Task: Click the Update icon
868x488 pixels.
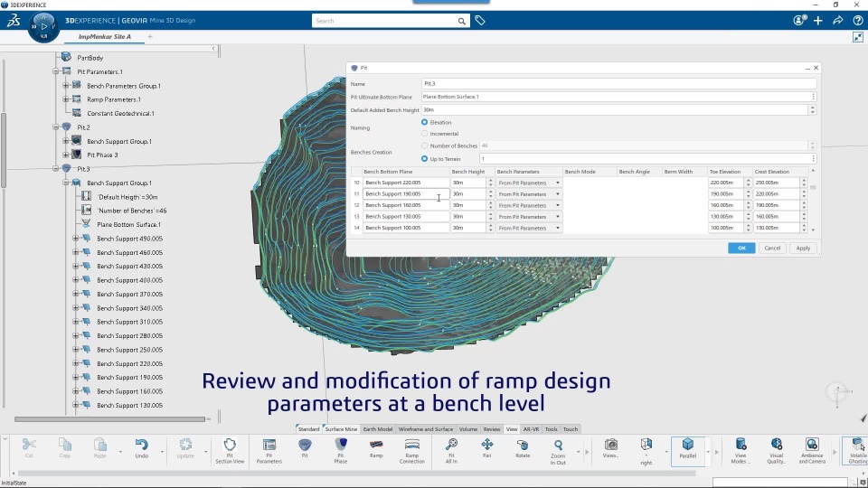Action: (x=185, y=448)
